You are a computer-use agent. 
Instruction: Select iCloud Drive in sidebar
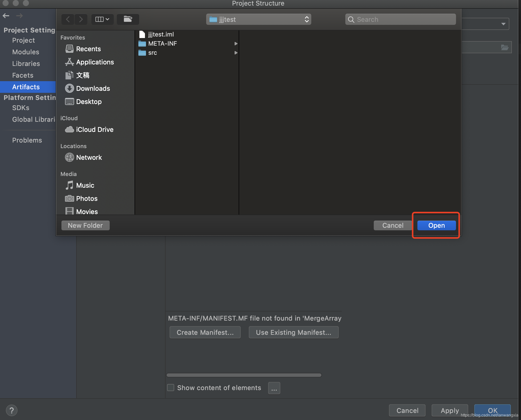click(94, 130)
